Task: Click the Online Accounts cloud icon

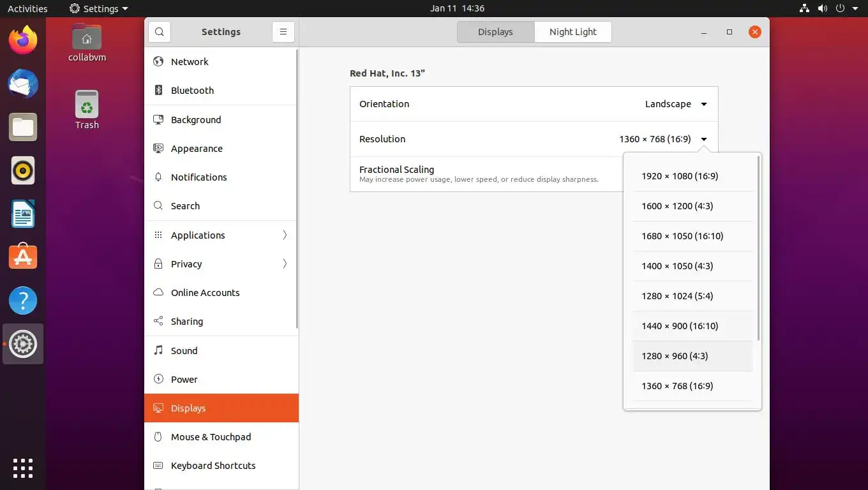Action: point(158,293)
